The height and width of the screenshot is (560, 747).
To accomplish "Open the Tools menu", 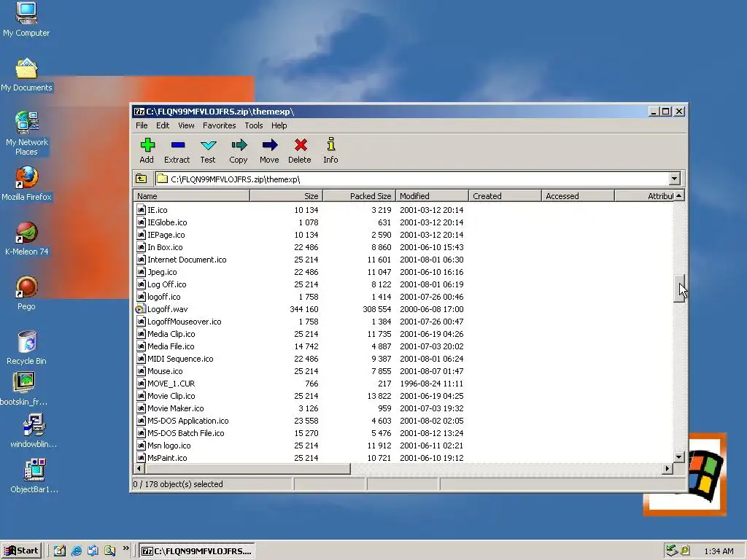I will pos(253,125).
